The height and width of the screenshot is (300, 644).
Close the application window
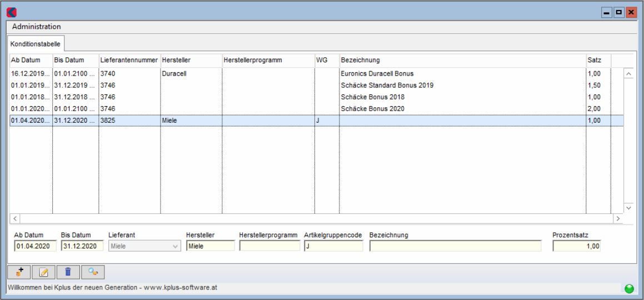(631, 13)
